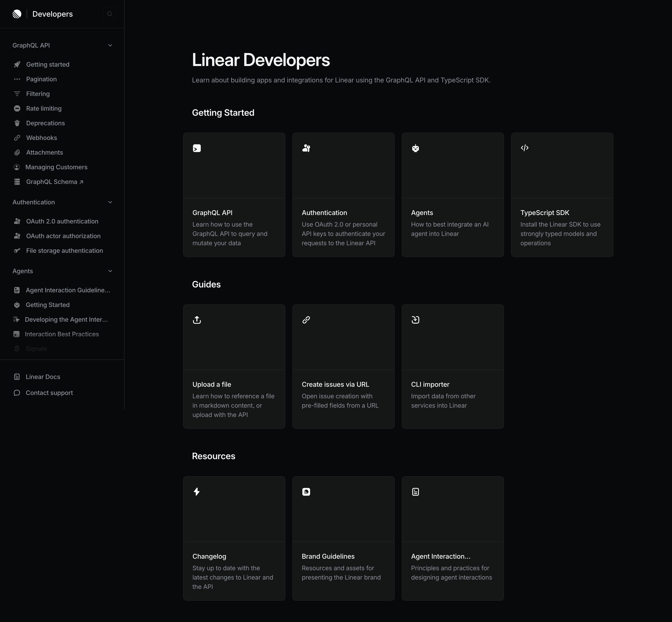Select Rate limiting in the sidebar
672x622 pixels.
pos(44,108)
